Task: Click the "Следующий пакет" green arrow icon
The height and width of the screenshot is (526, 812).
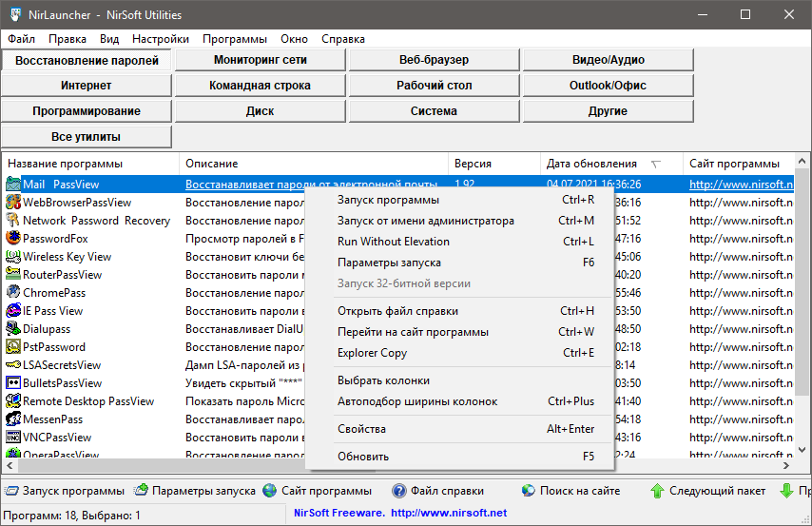Action: (x=657, y=492)
